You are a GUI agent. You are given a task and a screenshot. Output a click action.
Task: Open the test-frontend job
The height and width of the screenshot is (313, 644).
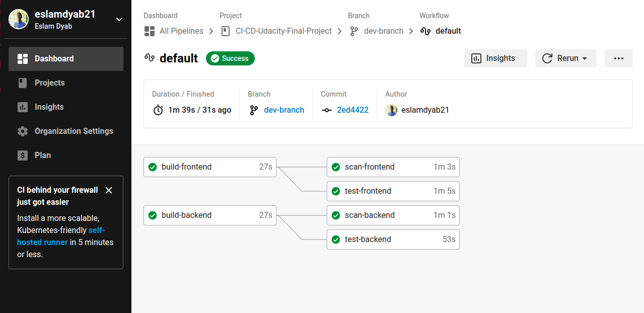pos(393,191)
